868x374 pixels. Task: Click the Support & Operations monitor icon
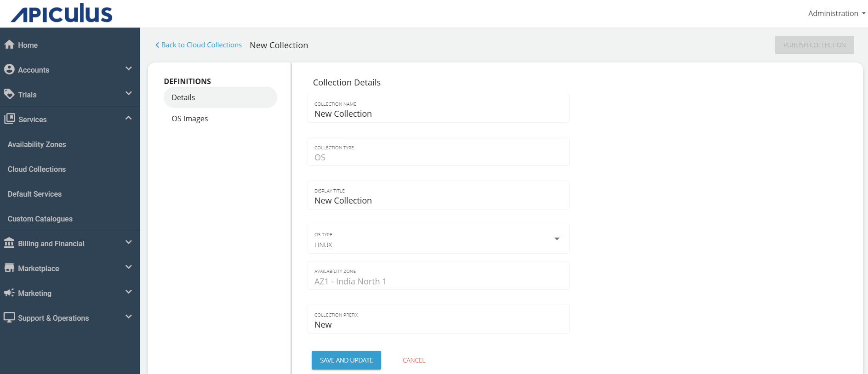click(9, 317)
